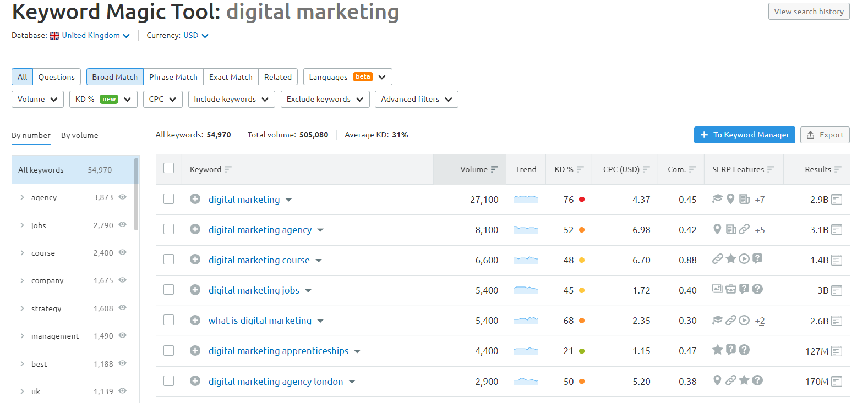Sort by Keyword column sort icon
Image resolution: width=868 pixels, height=403 pixels.
click(228, 169)
